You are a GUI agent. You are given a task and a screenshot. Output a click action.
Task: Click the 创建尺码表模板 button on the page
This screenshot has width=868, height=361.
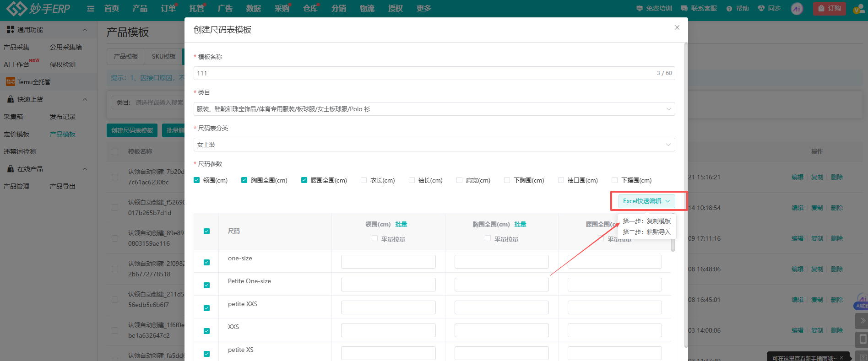pos(132,130)
